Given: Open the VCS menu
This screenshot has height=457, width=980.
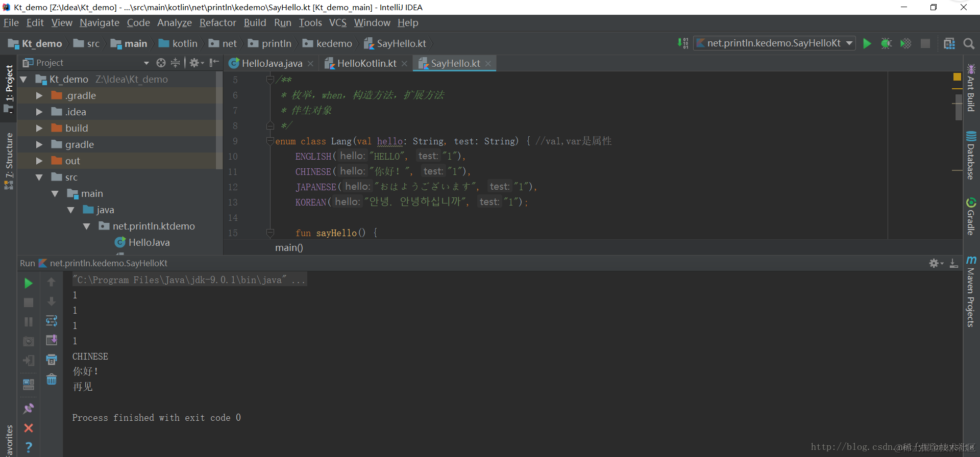Looking at the screenshot, I should pyautogui.click(x=337, y=23).
